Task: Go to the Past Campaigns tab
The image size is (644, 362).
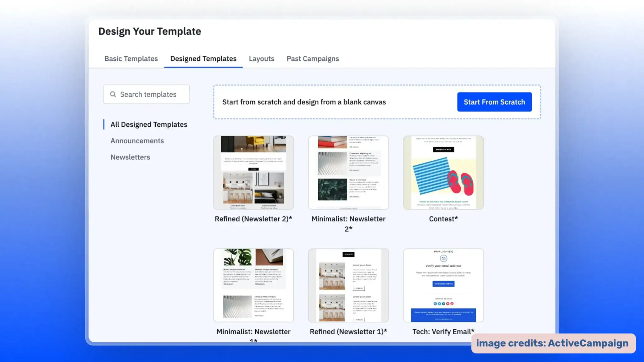Action: (313, 59)
